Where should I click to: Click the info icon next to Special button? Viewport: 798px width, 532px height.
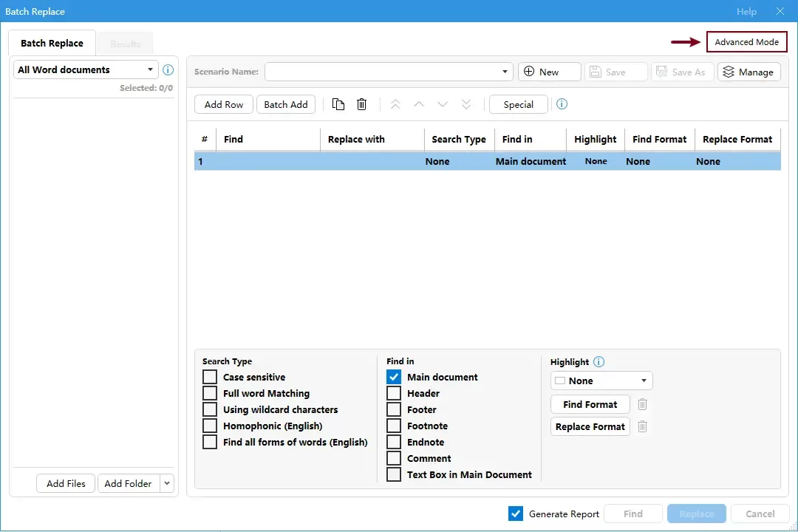tap(562, 104)
